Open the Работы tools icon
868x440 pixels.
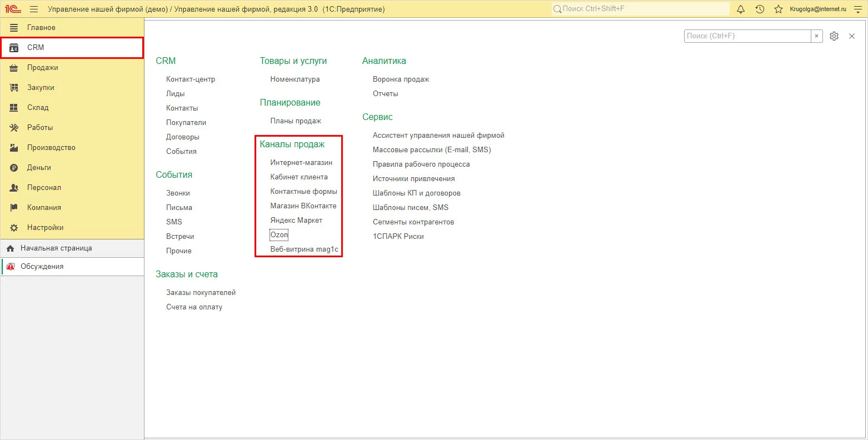click(x=14, y=128)
